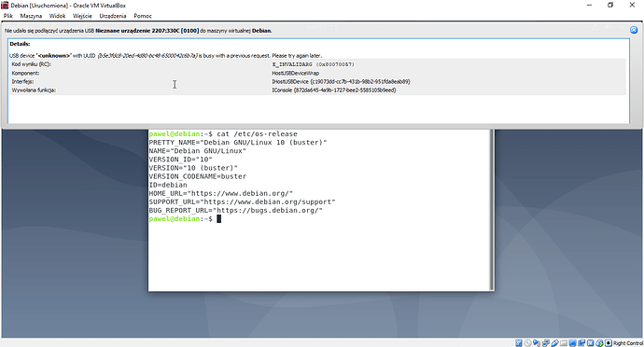Click the IHostUSBDevice interface value
Screen dimensions: 644x347
pyautogui.click(x=341, y=82)
